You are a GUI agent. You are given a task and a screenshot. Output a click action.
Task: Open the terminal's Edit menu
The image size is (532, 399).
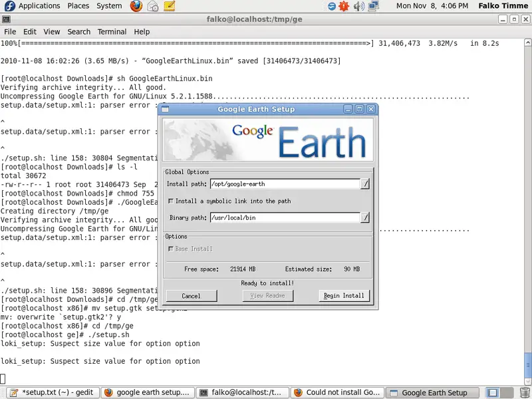click(x=30, y=31)
